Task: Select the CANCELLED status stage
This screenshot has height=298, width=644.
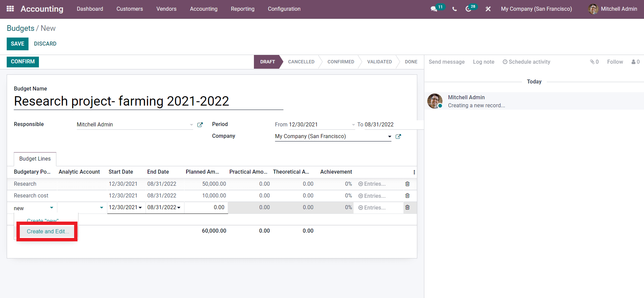Action: pyautogui.click(x=301, y=62)
